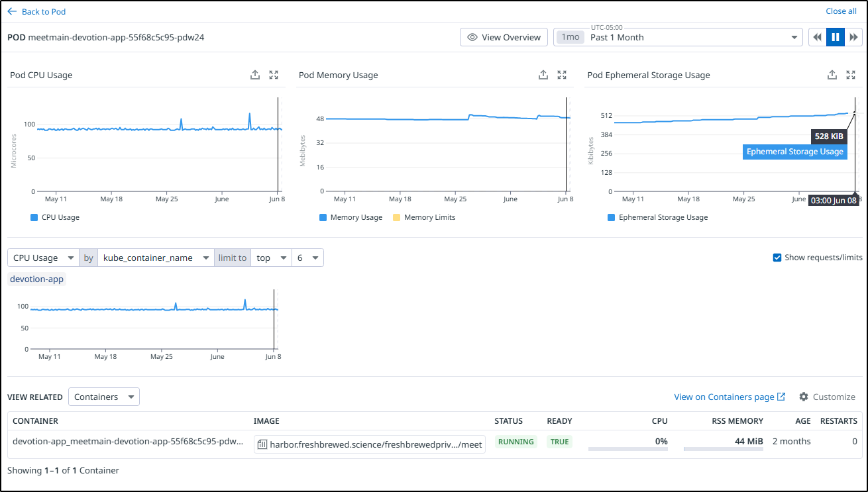868x492 pixels.
Task: Step the time range backward
Action: [x=817, y=37]
